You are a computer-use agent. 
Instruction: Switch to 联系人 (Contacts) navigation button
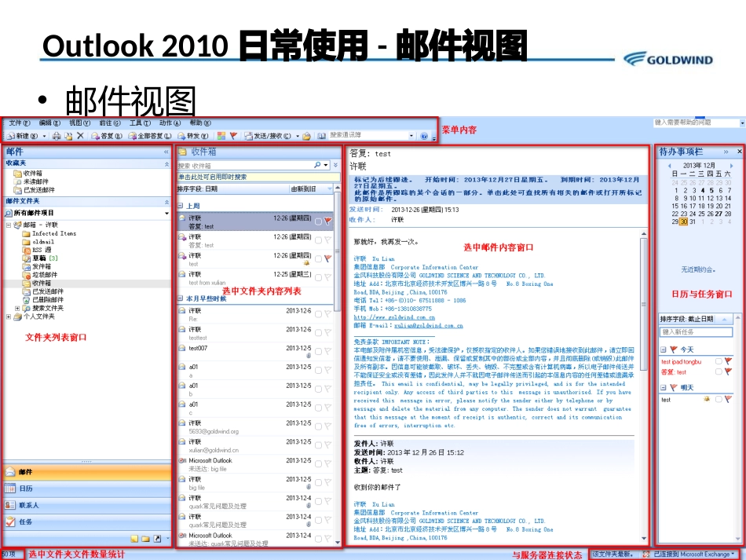[86, 505]
